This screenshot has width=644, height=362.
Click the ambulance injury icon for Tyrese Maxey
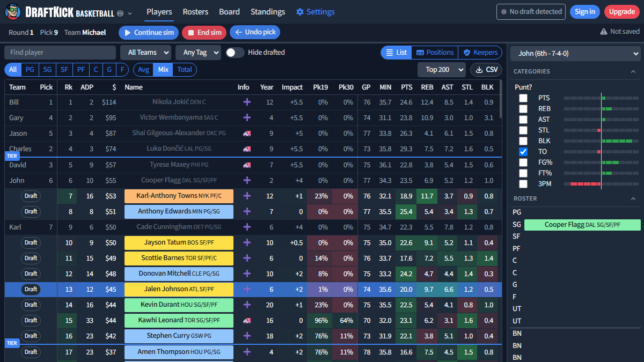(247, 165)
